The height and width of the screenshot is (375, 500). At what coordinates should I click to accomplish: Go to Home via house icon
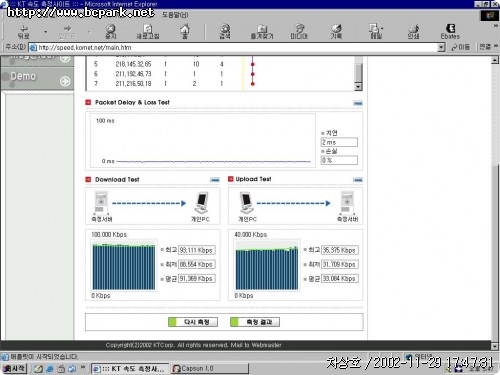185,31
